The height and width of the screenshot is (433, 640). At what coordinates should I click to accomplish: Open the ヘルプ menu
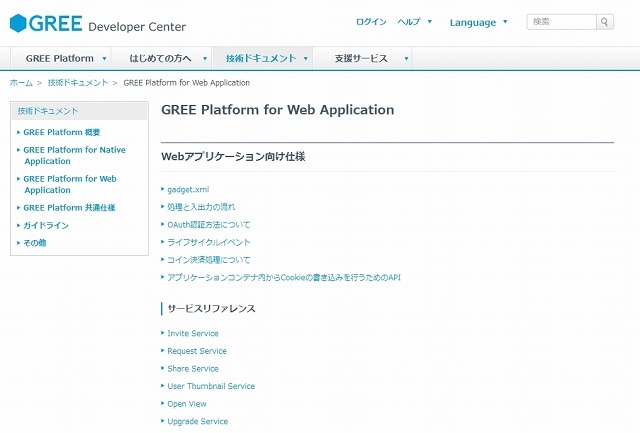click(x=409, y=22)
